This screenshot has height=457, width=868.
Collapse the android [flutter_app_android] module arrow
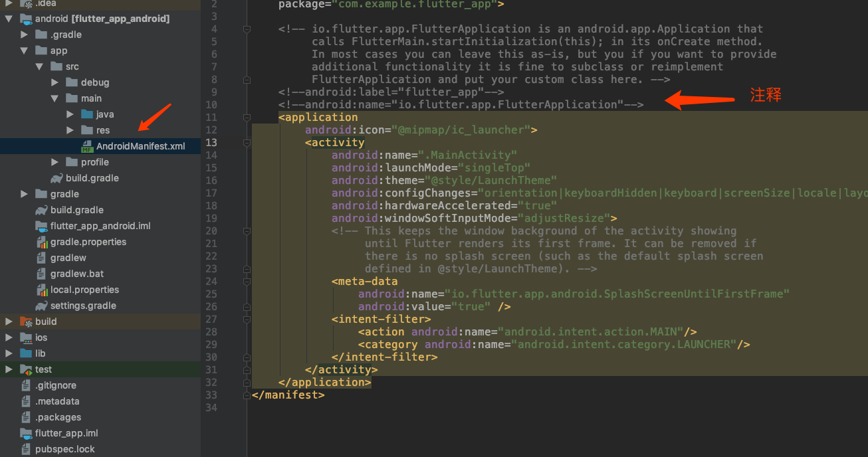click(9, 19)
